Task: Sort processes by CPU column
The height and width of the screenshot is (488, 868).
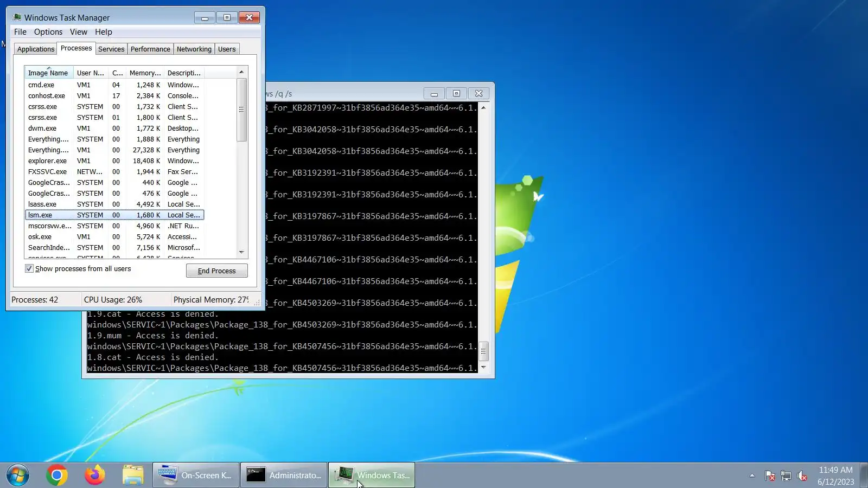Action: [117, 73]
